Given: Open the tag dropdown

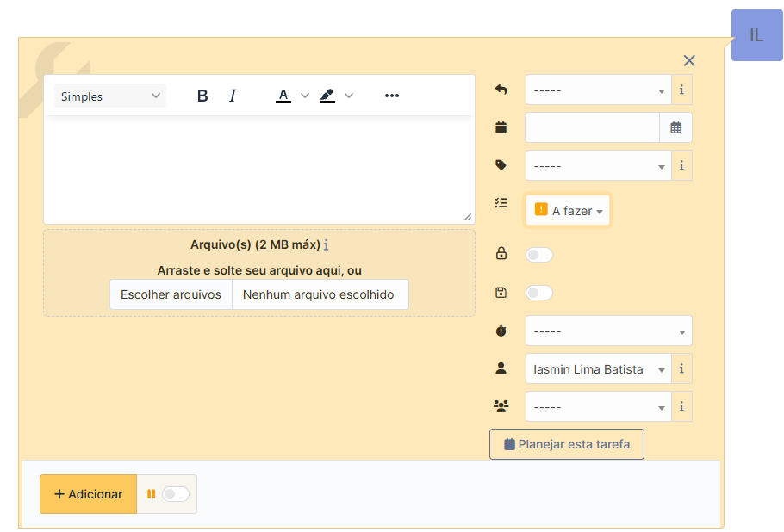Looking at the screenshot, I should [599, 165].
